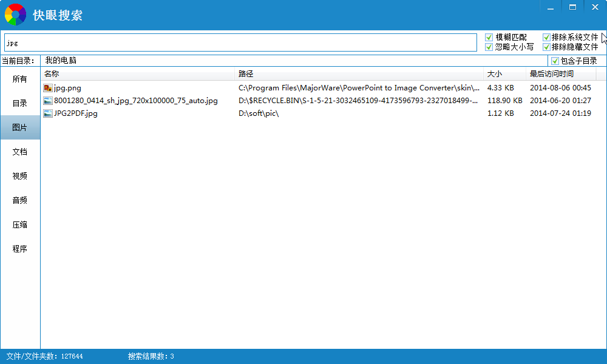Sort results by 名称 column header
Viewport: 607px width, 364px height.
[137, 74]
